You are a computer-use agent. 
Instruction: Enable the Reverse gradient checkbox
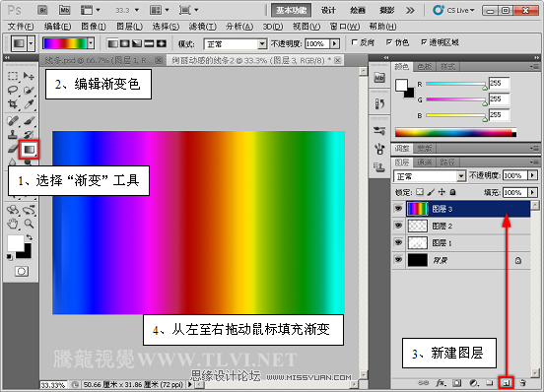point(354,42)
